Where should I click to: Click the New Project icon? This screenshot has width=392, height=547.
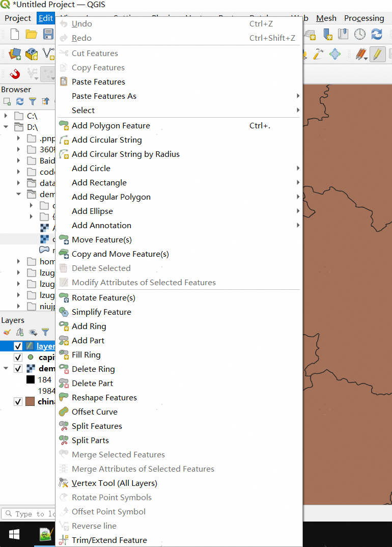point(15,34)
